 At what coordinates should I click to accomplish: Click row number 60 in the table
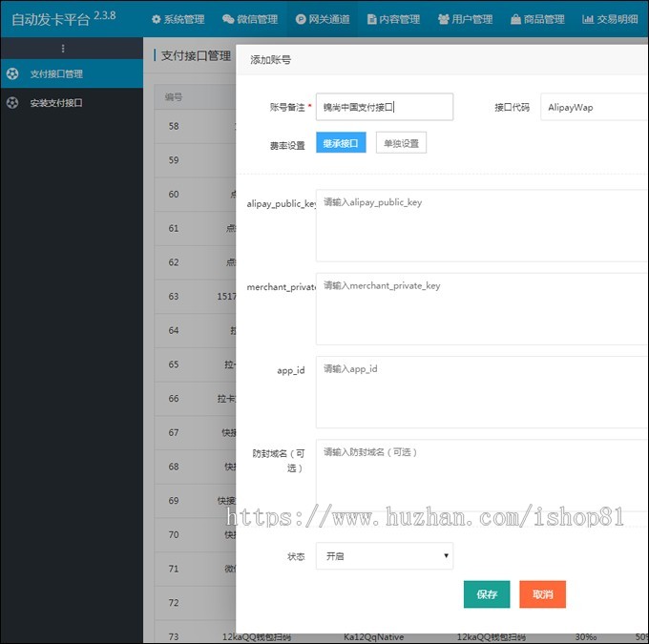pyautogui.click(x=174, y=194)
